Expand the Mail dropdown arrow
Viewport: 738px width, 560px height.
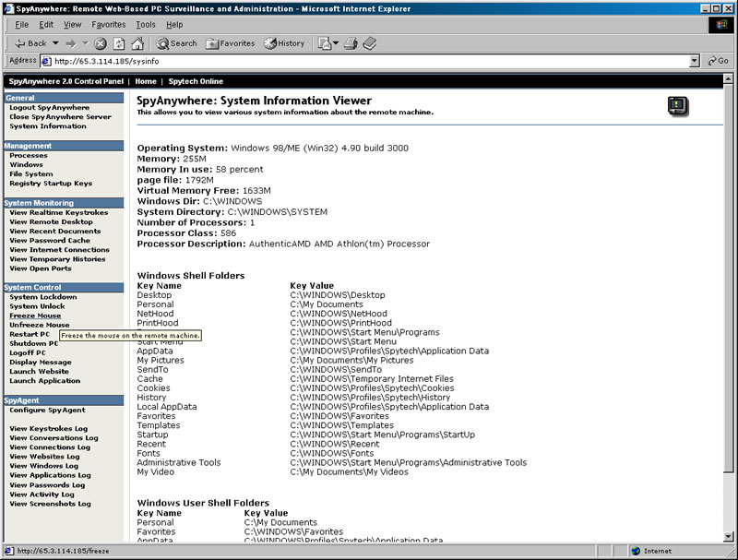pos(336,43)
